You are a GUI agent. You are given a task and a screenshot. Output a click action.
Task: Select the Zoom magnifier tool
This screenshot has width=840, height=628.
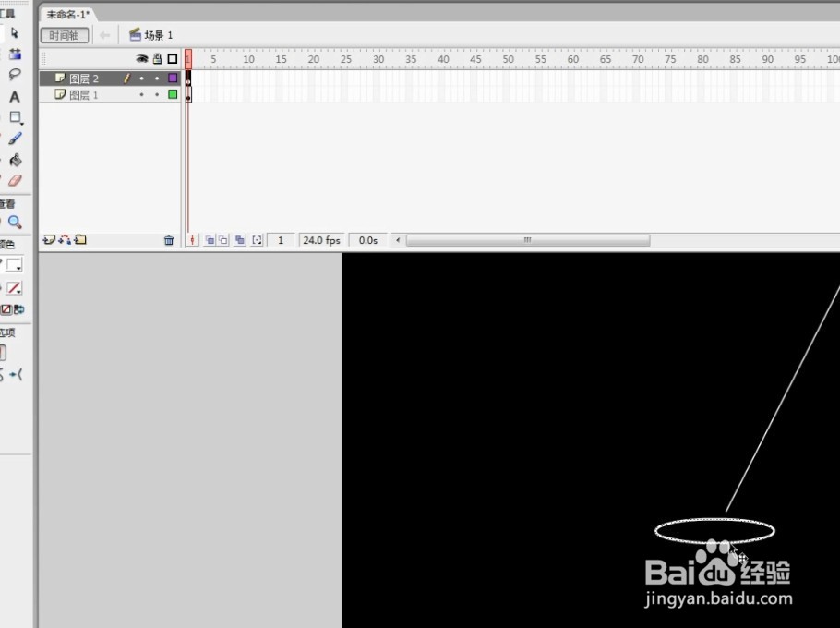pyautogui.click(x=15, y=222)
